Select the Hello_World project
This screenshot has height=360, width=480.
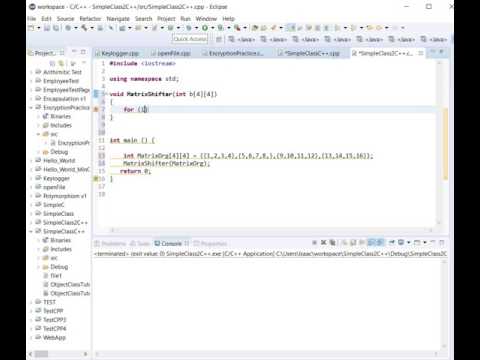click(59, 161)
